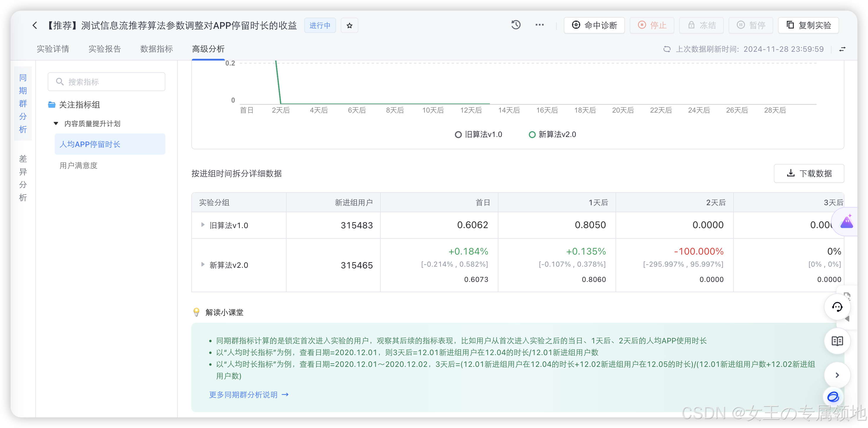Click the purple AI assistant floating icon
Viewport: 868px width, 428px height.
point(847,223)
